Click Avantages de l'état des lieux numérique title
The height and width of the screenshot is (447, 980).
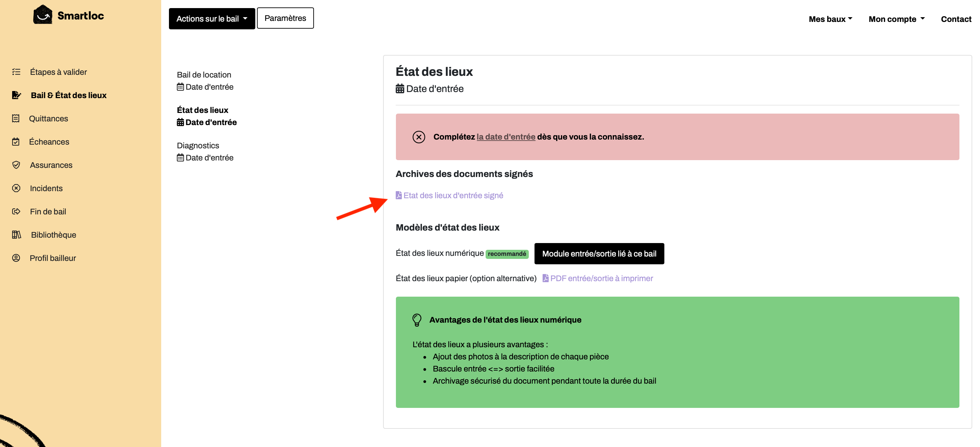[505, 320]
